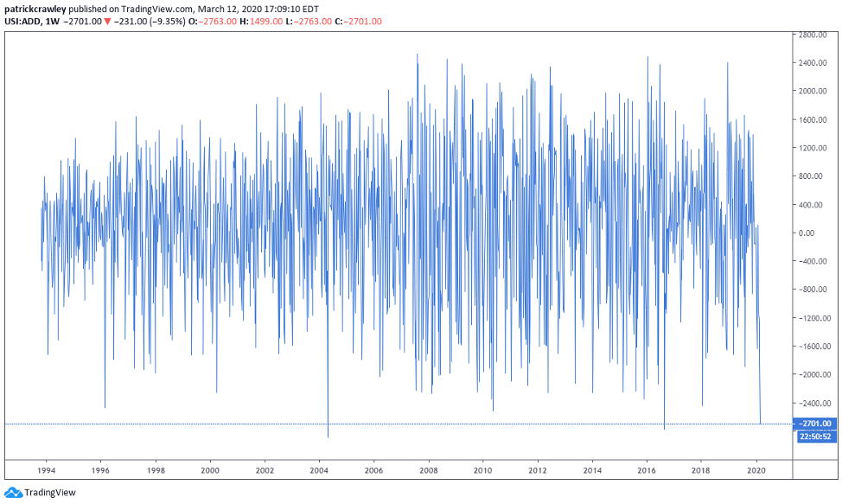Screen dimensions: 842x504
Task: Click the 2002 time axis label
Action: [265, 470]
